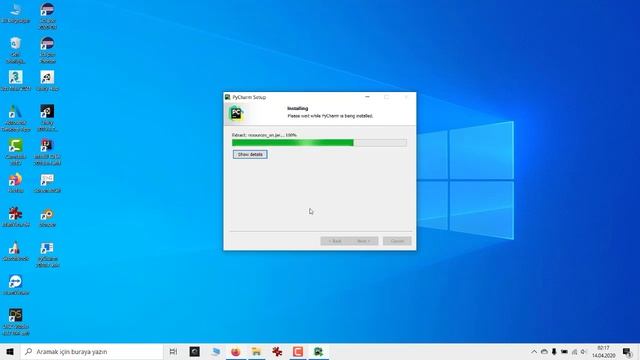Click the black square app on the taskbar
This screenshot has width=640, height=360.
coord(194,351)
